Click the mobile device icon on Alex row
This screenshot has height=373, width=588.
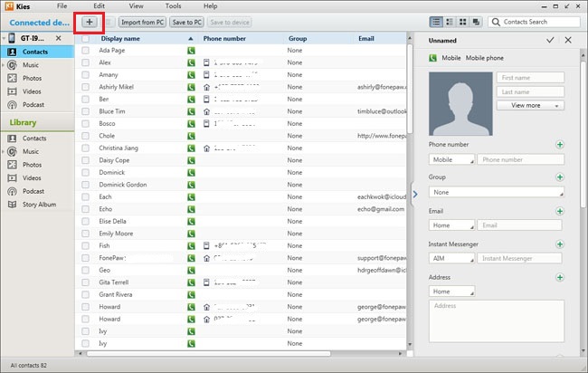pos(206,62)
